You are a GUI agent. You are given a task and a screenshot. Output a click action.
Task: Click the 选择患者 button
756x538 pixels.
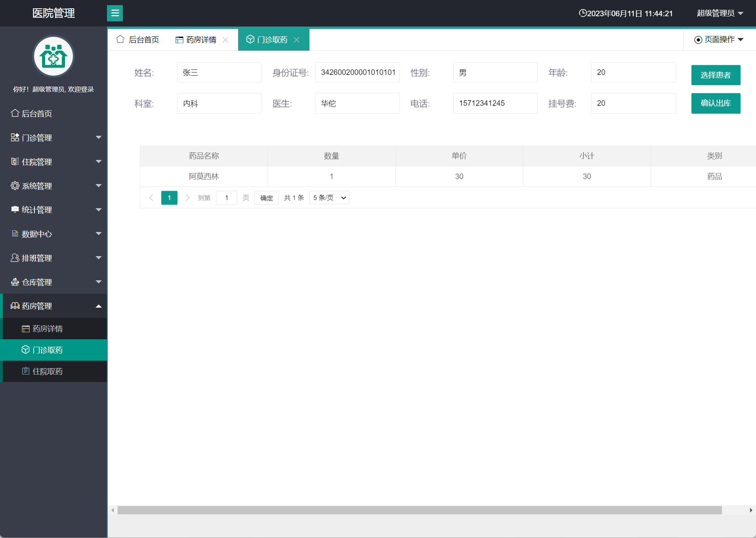(x=716, y=75)
